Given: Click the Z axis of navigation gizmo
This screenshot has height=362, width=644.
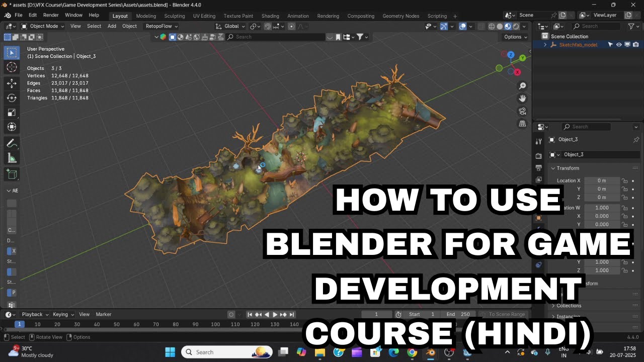Looking at the screenshot, I should pyautogui.click(x=511, y=54).
